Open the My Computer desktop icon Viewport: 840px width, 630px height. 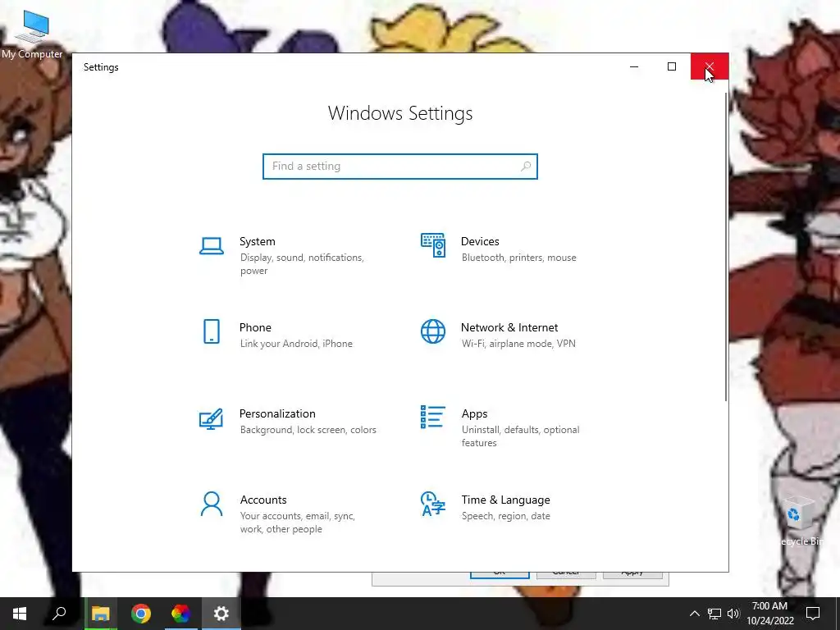tap(32, 34)
